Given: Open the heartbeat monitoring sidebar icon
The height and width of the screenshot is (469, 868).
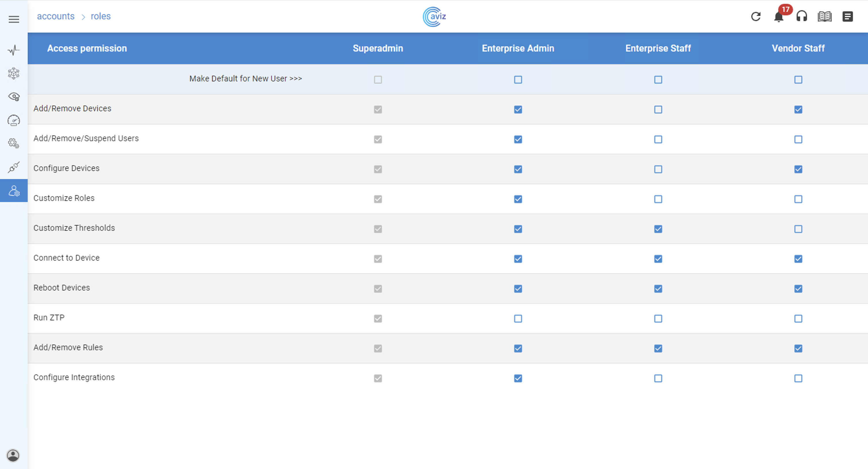Looking at the screenshot, I should pyautogui.click(x=14, y=50).
